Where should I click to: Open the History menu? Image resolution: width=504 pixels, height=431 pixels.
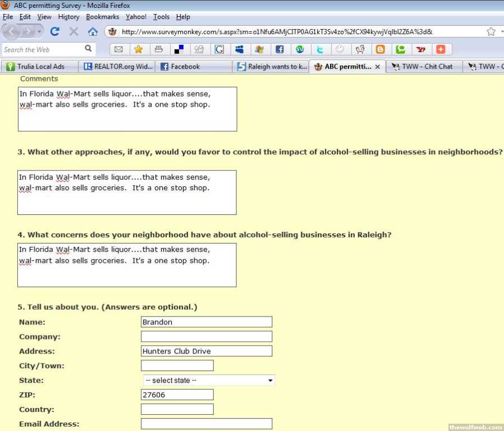[68, 17]
